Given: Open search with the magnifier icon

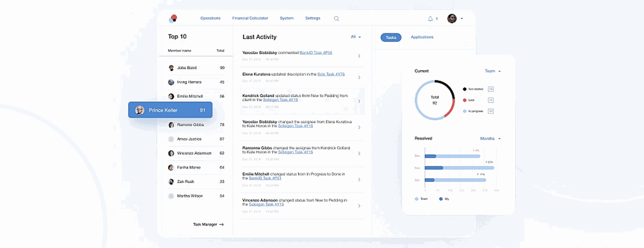Looking at the screenshot, I should pyautogui.click(x=336, y=18).
